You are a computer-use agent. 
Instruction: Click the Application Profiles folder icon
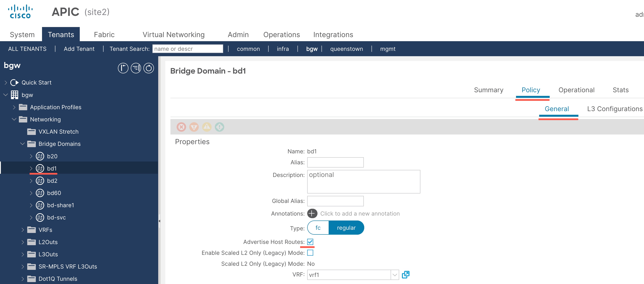23,107
